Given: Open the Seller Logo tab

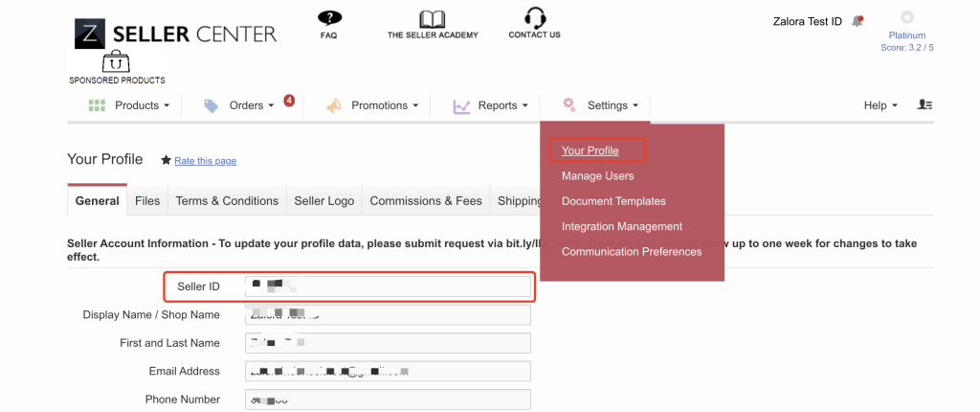Looking at the screenshot, I should pos(323,201).
